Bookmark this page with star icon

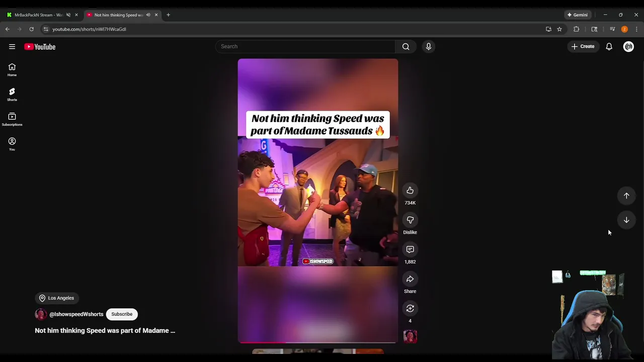(x=559, y=29)
